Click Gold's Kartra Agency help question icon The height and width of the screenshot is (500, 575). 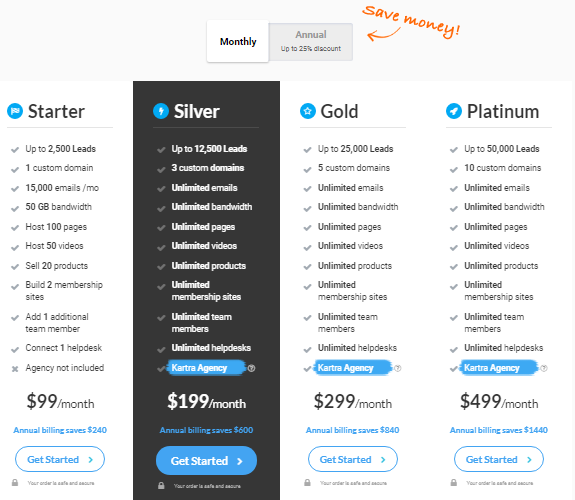click(398, 368)
